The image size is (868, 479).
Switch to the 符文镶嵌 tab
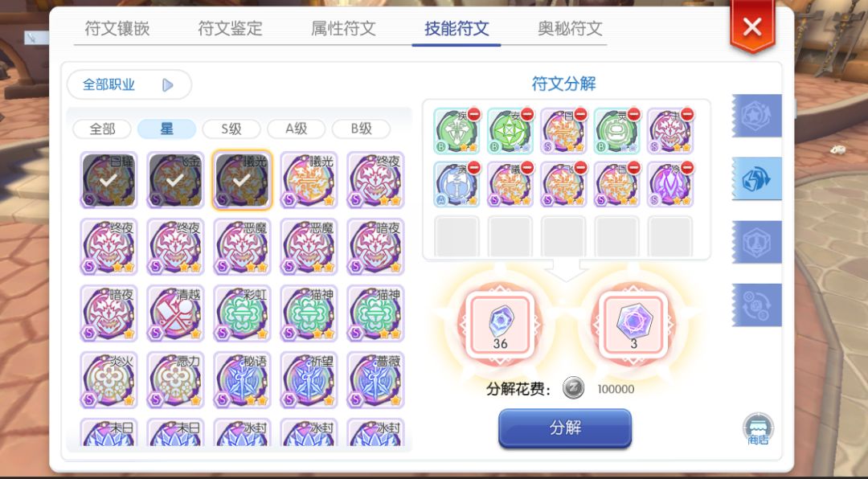click(x=117, y=28)
